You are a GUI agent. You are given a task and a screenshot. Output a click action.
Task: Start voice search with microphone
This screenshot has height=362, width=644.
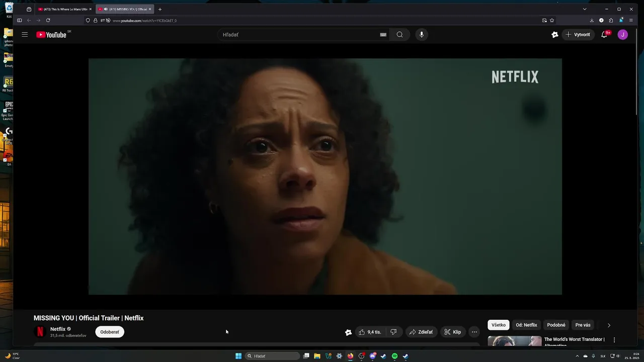coord(422,35)
